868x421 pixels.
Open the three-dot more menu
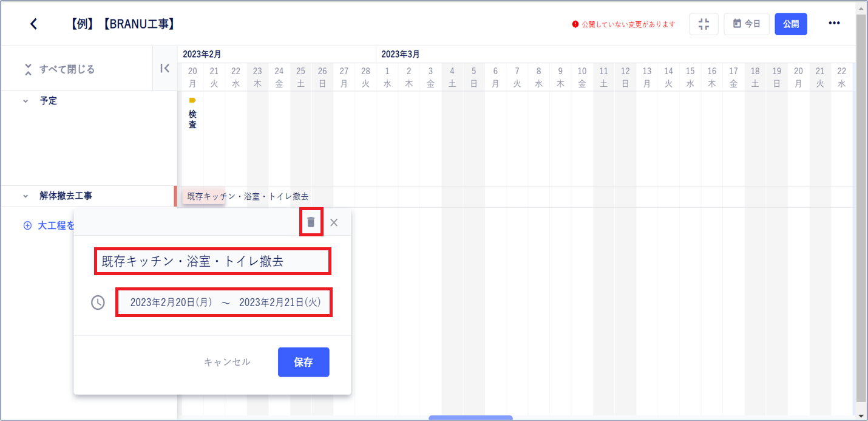coord(834,23)
